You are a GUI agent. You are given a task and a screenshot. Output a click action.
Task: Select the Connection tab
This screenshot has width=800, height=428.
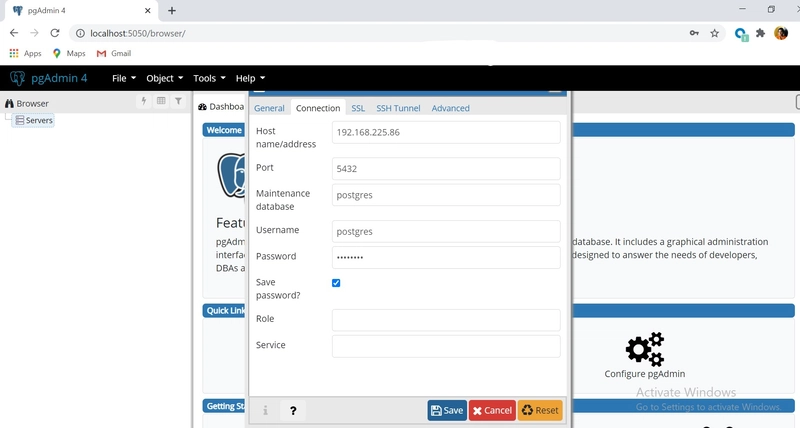[318, 108]
